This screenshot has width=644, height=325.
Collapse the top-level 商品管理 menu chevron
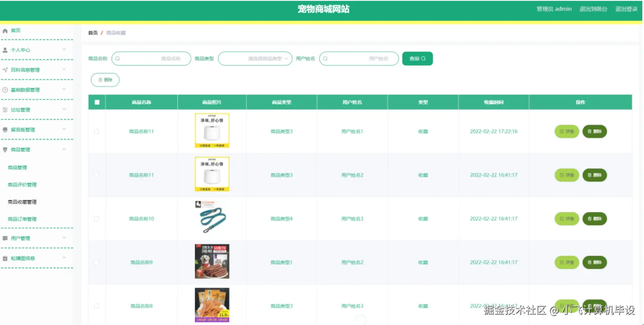point(64,149)
